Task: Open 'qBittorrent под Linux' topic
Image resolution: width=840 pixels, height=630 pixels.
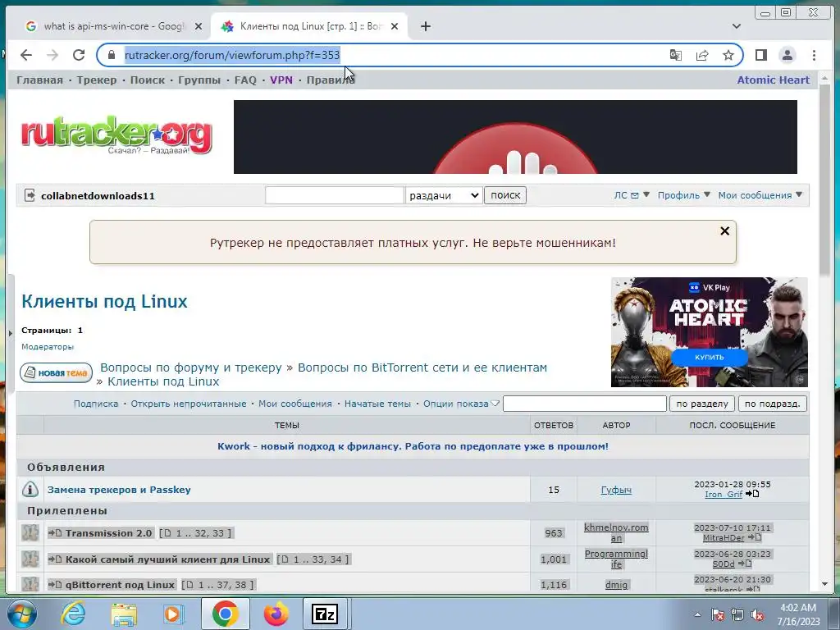Action: tap(120, 585)
